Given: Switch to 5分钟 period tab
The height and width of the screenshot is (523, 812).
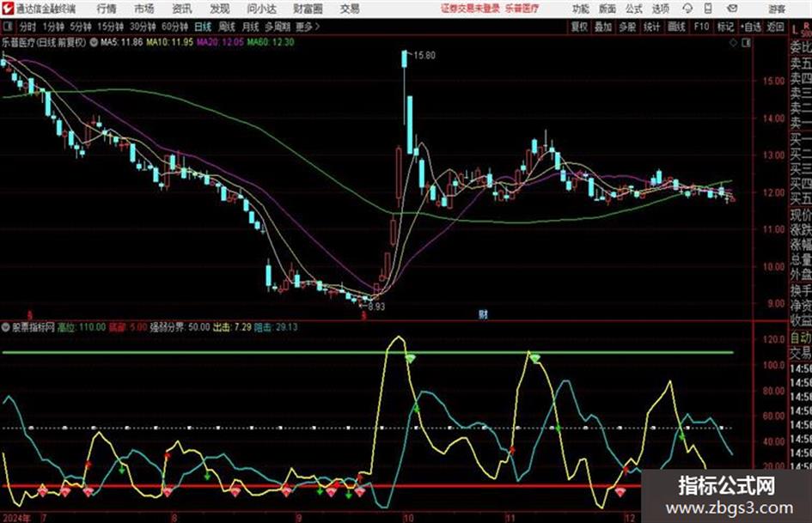Looking at the screenshot, I should click(80, 27).
